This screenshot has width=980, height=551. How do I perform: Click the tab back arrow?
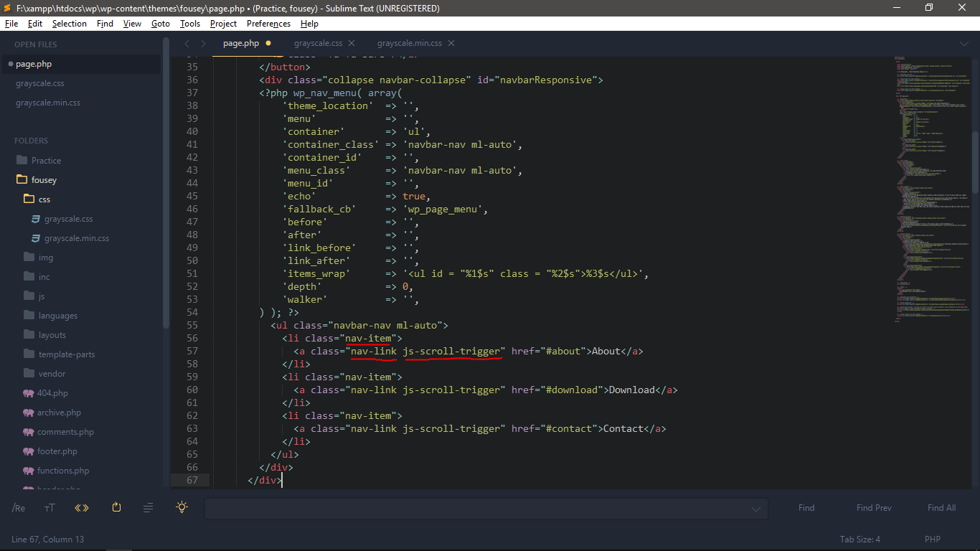(x=187, y=44)
